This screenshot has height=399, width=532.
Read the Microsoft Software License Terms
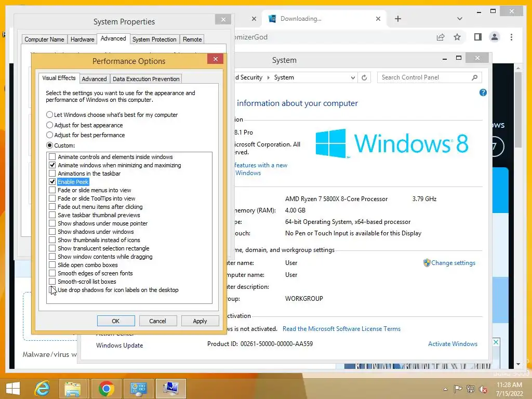[x=341, y=329]
